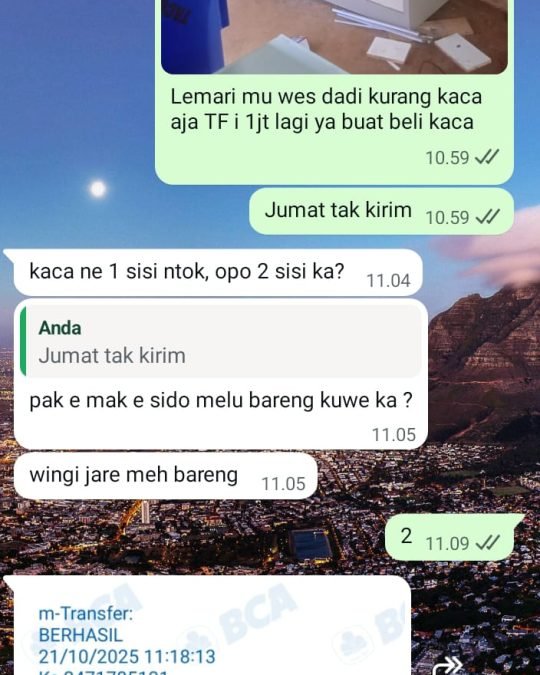Jump to quoted message from Anda
The image size is (540, 675).
[x=220, y=342]
